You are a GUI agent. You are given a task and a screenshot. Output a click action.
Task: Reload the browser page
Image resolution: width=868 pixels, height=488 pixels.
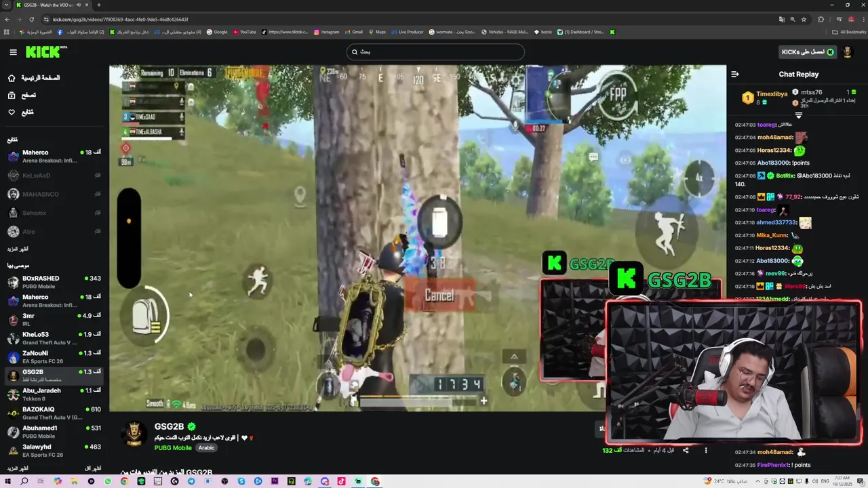click(31, 19)
